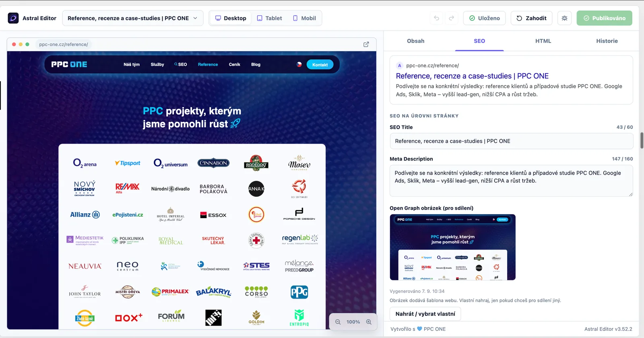The image size is (644, 338).
Task: Click the O2 universum logo
Action: (x=171, y=163)
